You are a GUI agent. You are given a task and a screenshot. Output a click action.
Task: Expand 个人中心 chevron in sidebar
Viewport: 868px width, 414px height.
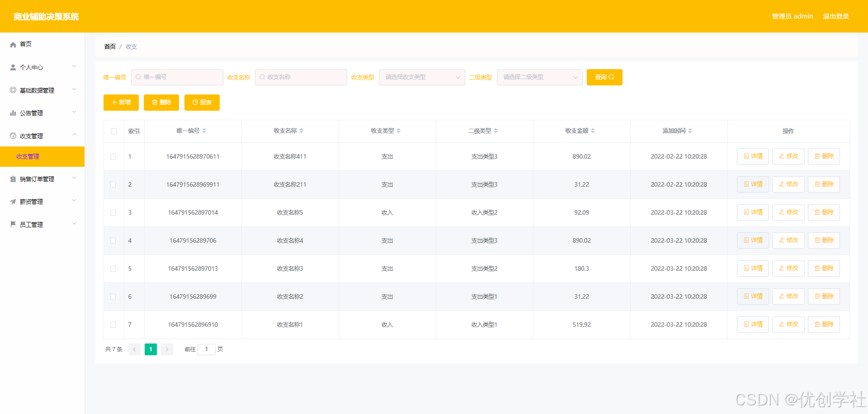[x=74, y=67]
